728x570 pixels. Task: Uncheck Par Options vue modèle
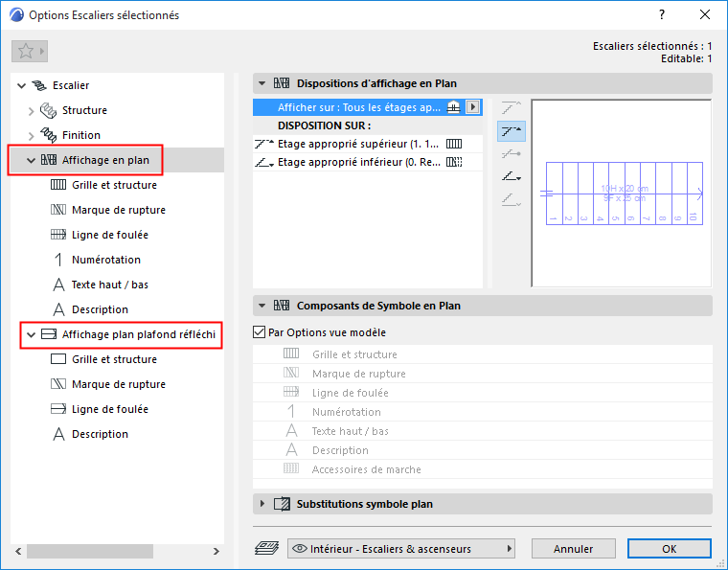point(259,332)
